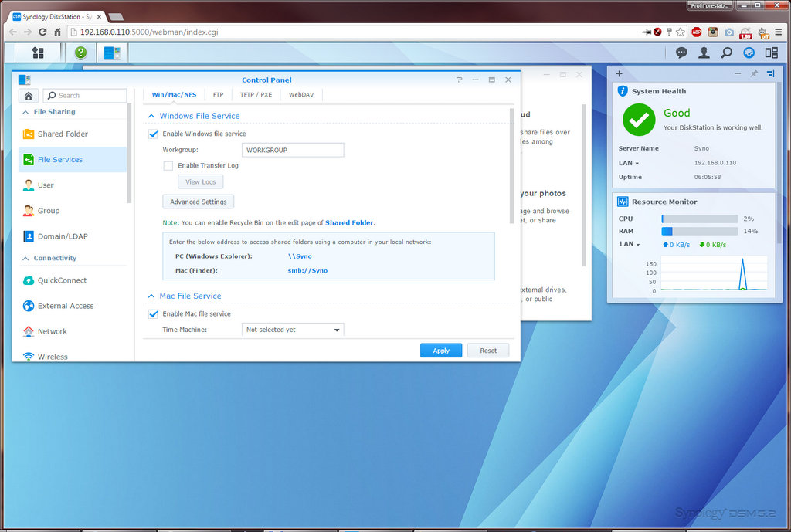Click the Good system health status
This screenshot has width=791, height=532.
677,113
